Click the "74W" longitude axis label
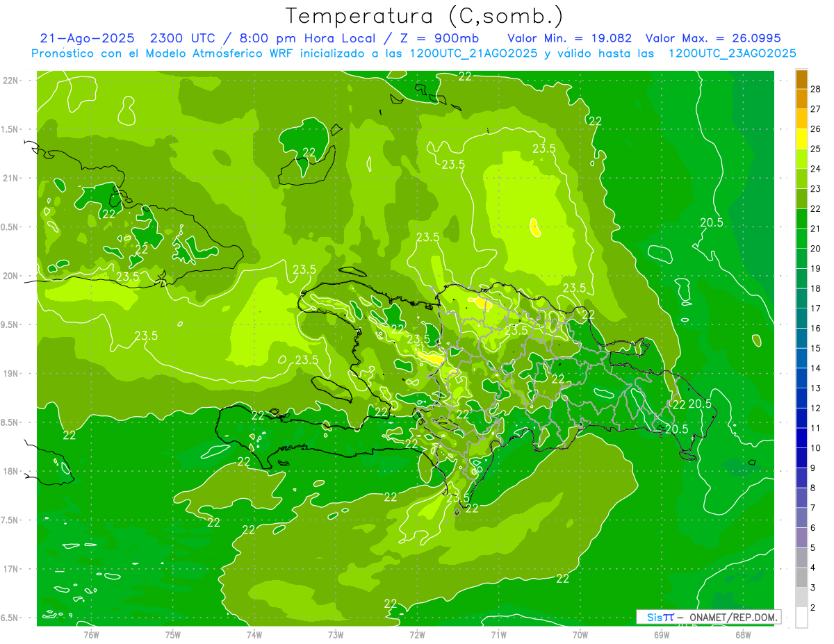834x644 pixels. 254,634
